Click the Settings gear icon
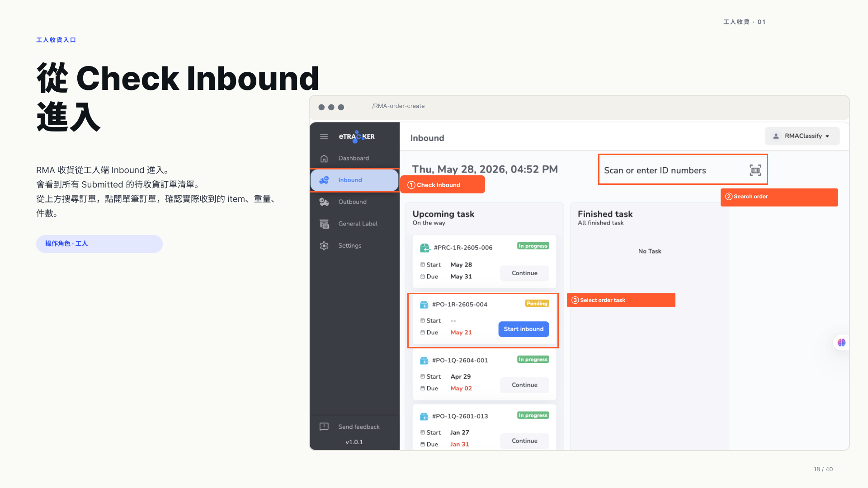The image size is (868, 488). coord(324,246)
